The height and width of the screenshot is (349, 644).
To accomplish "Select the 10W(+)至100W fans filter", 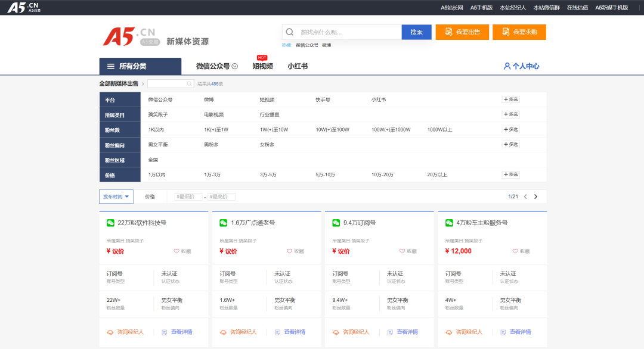I will click(333, 130).
